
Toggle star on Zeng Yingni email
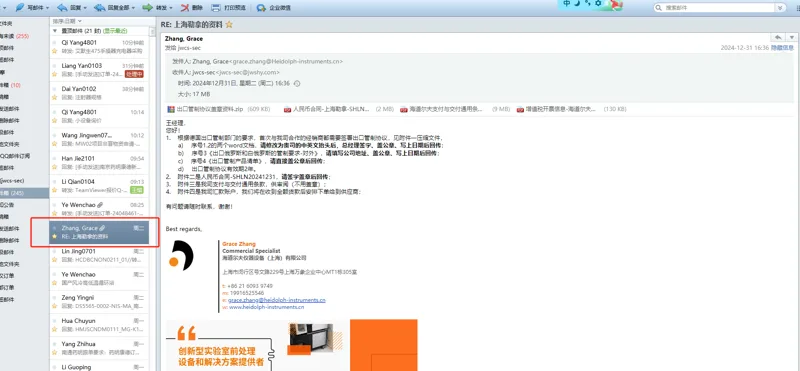click(55, 306)
